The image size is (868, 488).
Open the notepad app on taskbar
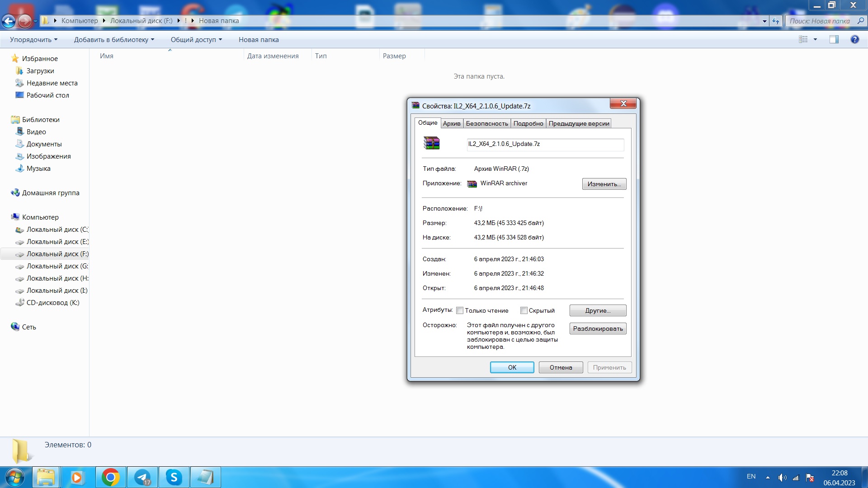point(205,477)
